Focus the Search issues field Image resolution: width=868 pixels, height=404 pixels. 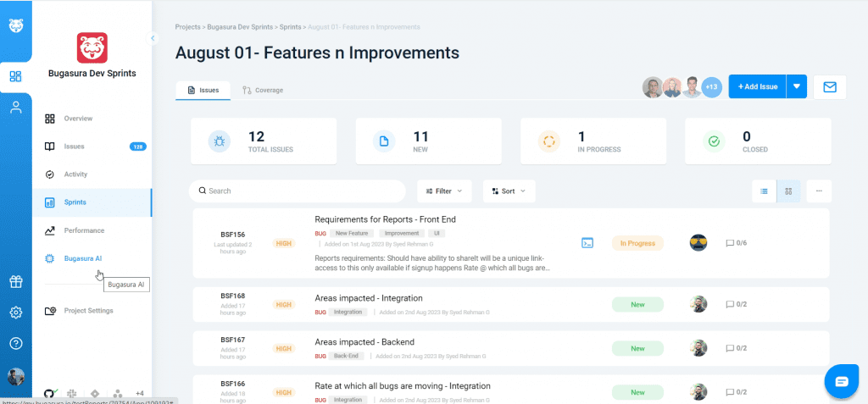[x=298, y=191]
